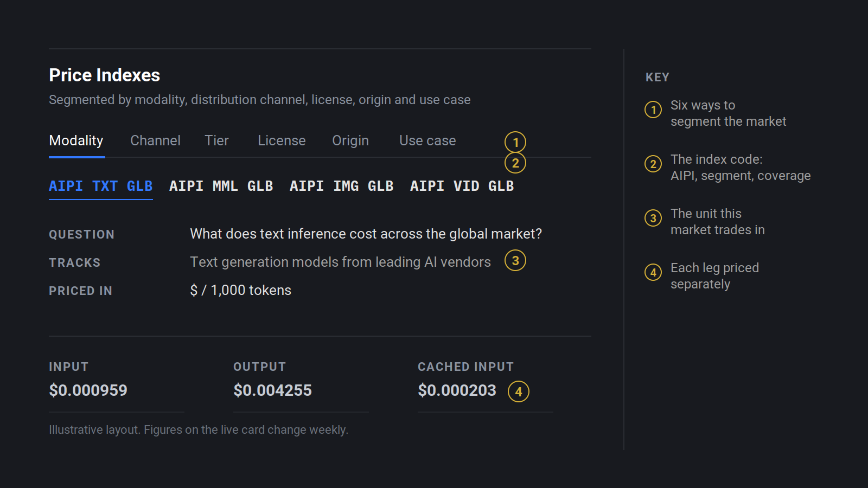
Task: Click the Price Indexes heading
Action: click(105, 75)
